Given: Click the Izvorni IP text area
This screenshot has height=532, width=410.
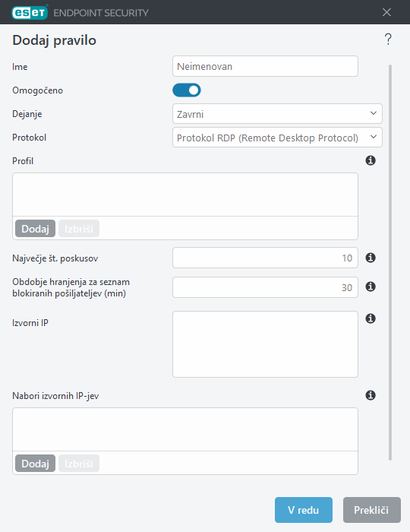Looking at the screenshot, I should [265, 344].
